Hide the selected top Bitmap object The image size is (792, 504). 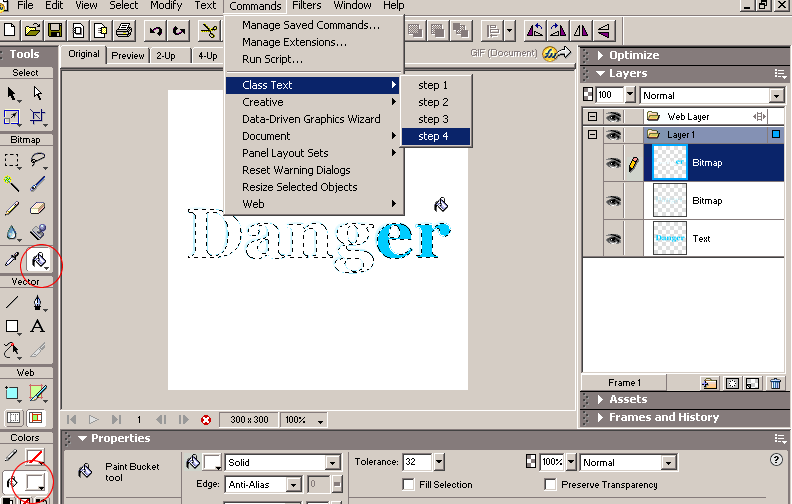coord(613,163)
